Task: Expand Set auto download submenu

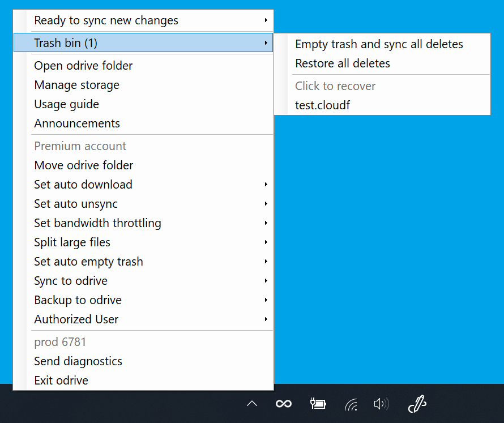Action: [x=143, y=185]
